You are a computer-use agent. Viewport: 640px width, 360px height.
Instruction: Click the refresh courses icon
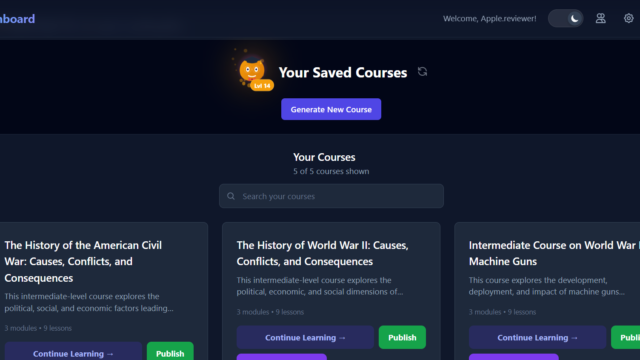click(422, 72)
